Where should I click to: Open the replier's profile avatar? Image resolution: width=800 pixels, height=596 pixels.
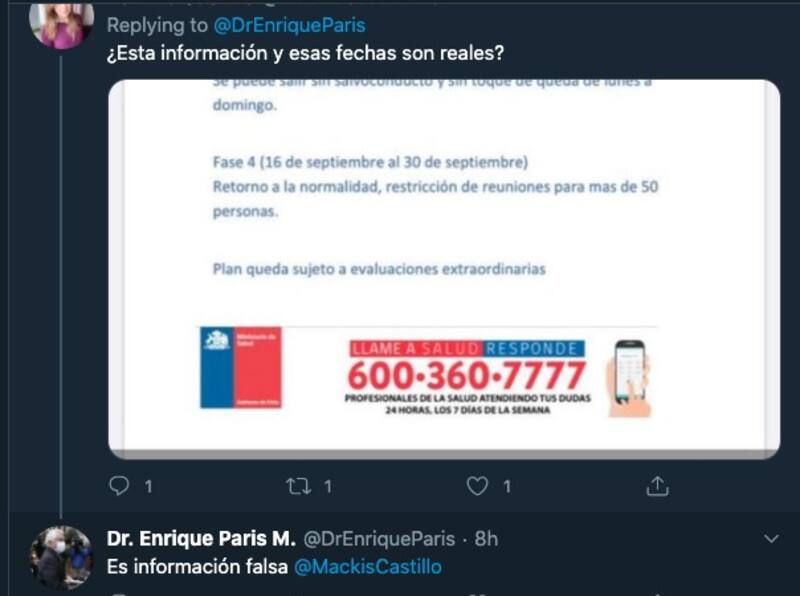[61, 23]
